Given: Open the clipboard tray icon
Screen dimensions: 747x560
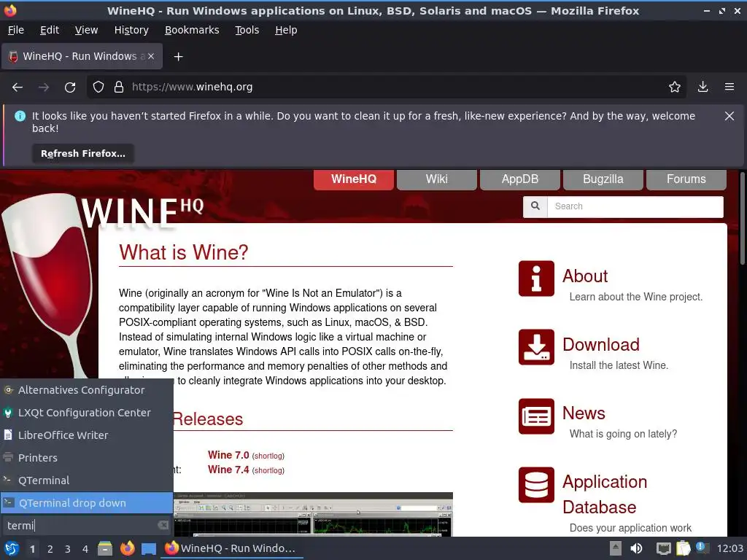Looking at the screenshot, I should (683, 548).
